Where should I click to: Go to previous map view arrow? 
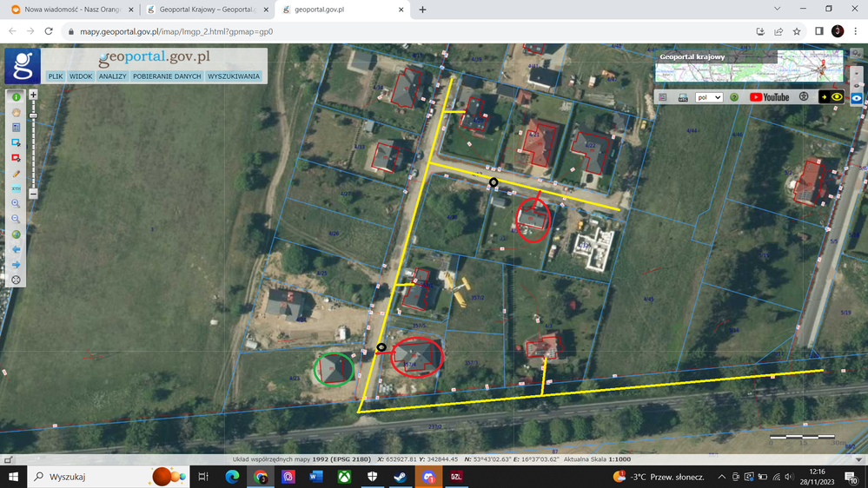16,250
